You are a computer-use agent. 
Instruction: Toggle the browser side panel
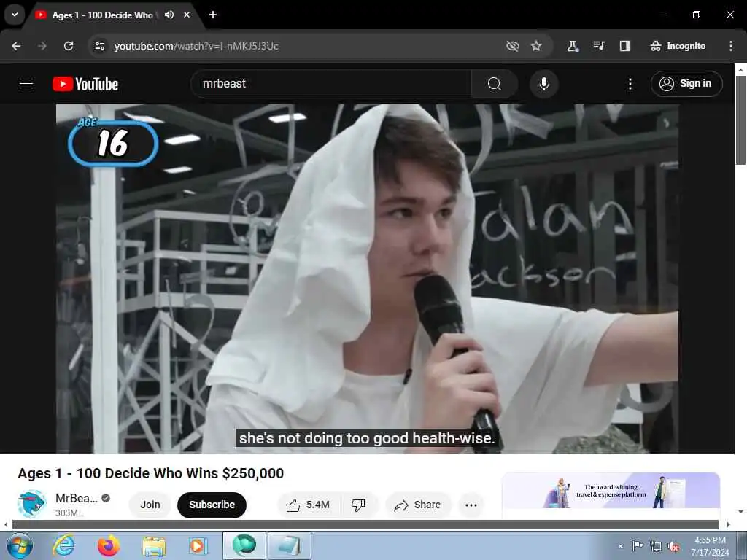[x=625, y=46]
